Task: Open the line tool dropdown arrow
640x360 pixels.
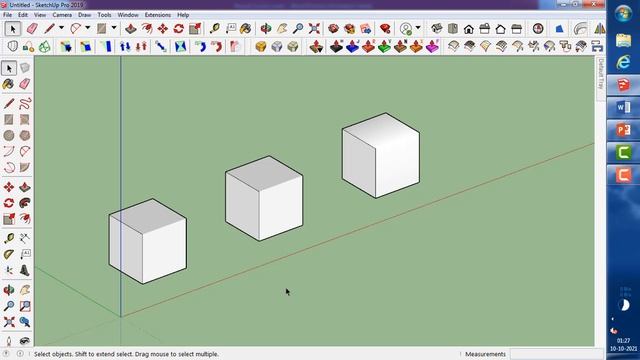Action: [61, 28]
